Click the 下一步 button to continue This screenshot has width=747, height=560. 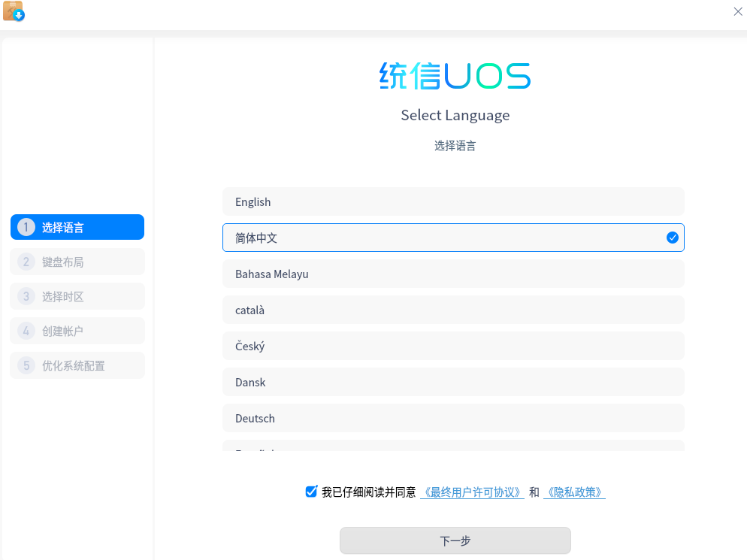tap(455, 540)
